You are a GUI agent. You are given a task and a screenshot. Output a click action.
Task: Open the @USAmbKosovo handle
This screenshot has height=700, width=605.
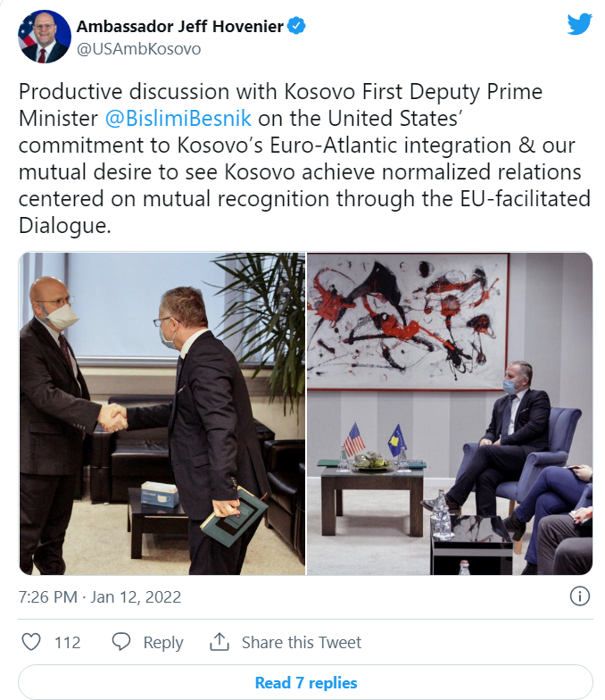tap(138, 48)
